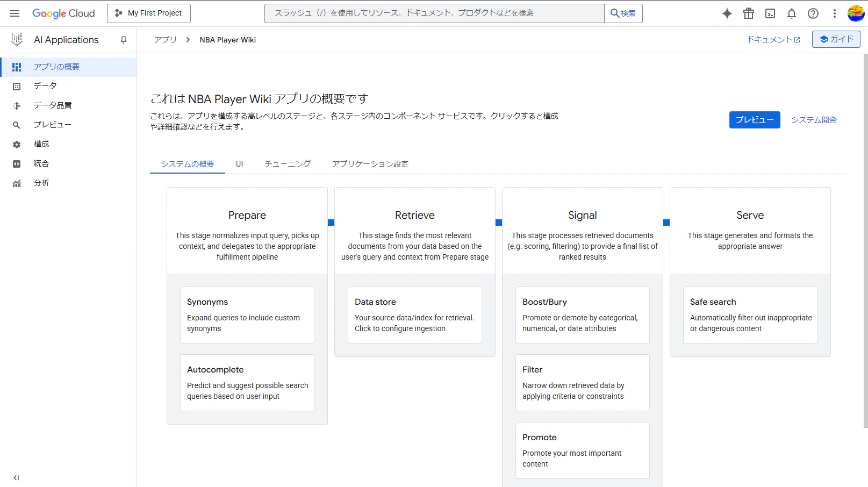Open the Boost/Bury card

coord(583,315)
